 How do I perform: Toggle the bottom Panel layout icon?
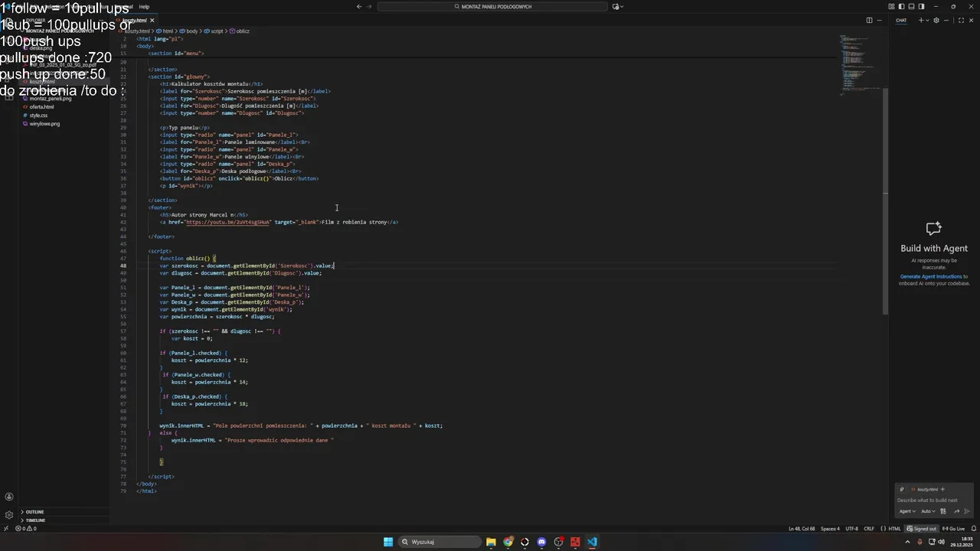[911, 6]
